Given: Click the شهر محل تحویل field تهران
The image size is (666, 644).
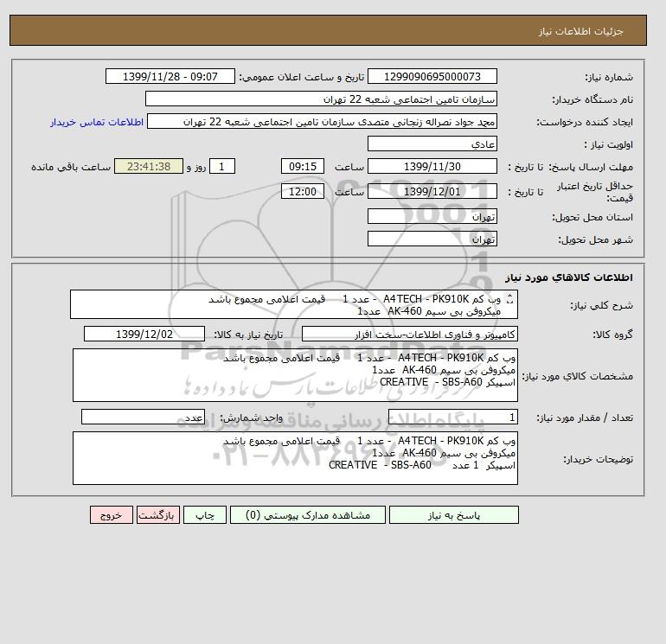Looking at the screenshot, I should [432, 239].
